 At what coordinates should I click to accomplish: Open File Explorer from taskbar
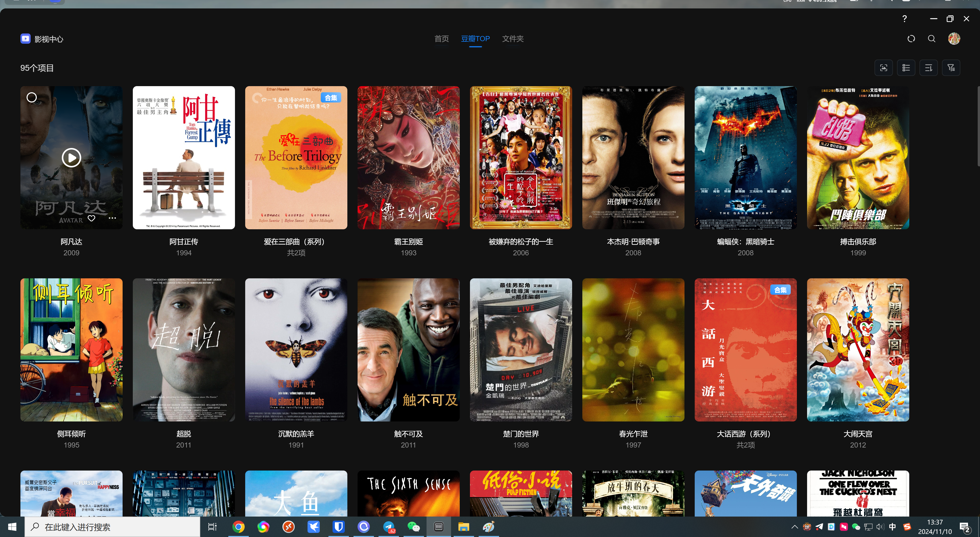[463, 527]
